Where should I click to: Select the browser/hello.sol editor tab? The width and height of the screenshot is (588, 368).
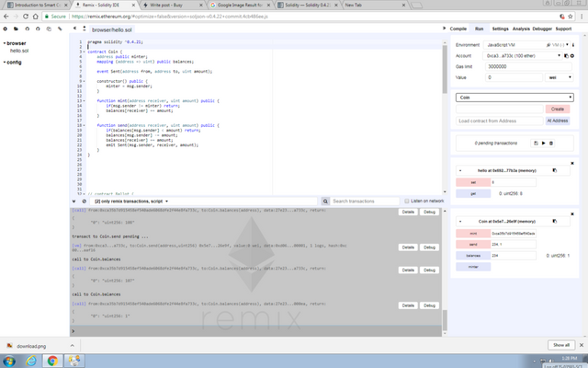pos(112,29)
